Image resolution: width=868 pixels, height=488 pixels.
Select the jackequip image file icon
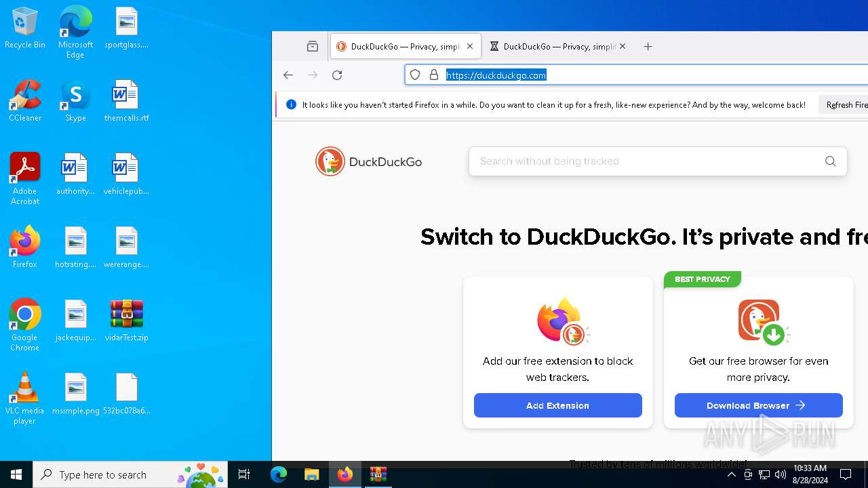tap(75, 321)
